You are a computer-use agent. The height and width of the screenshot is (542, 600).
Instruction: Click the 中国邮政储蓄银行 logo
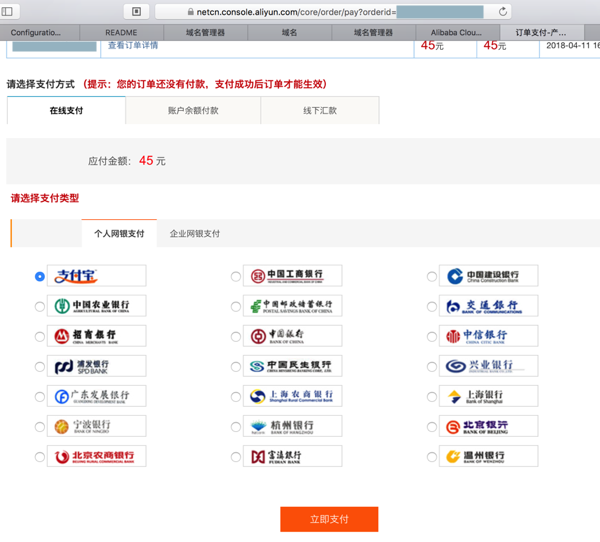(x=292, y=306)
